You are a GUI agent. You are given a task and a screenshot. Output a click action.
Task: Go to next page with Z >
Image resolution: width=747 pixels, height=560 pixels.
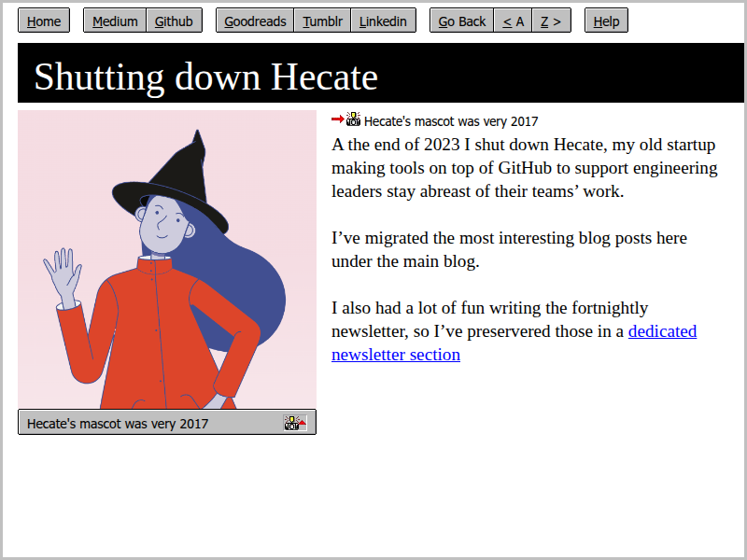(551, 21)
